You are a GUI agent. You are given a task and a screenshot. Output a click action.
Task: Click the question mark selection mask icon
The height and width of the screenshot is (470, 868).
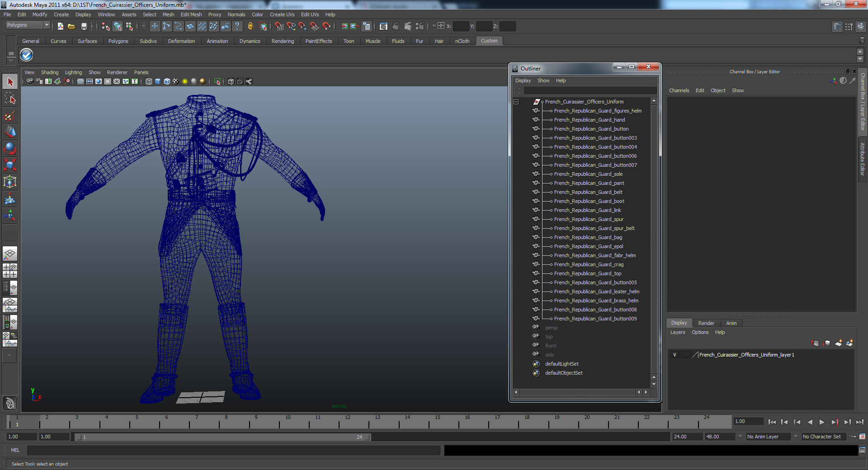pos(237,26)
